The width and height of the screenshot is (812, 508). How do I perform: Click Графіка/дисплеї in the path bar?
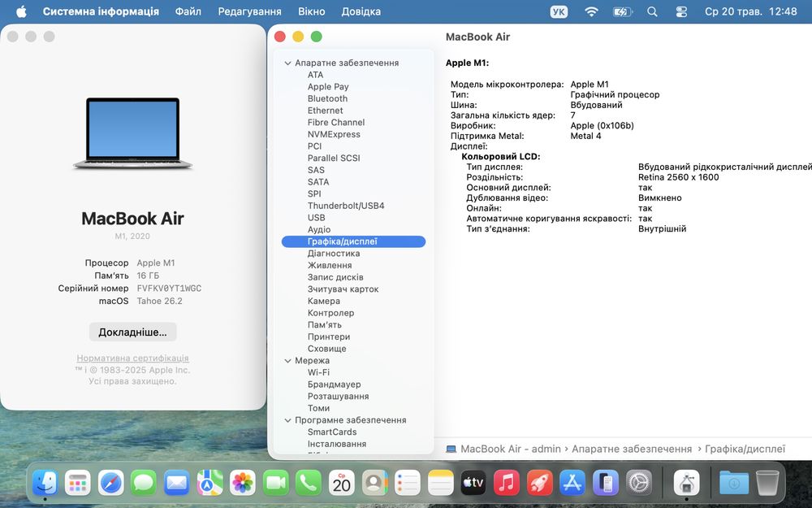pyautogui.click(x=745, y=449)
